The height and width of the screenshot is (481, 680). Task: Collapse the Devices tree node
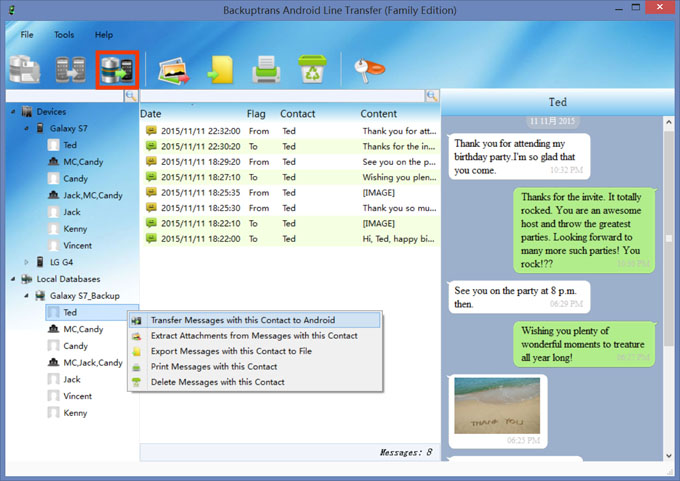point(13,112)
